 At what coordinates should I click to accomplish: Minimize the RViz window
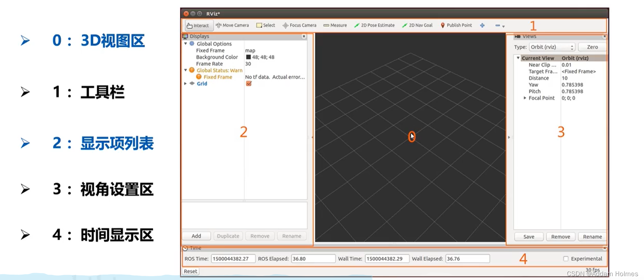193,13
